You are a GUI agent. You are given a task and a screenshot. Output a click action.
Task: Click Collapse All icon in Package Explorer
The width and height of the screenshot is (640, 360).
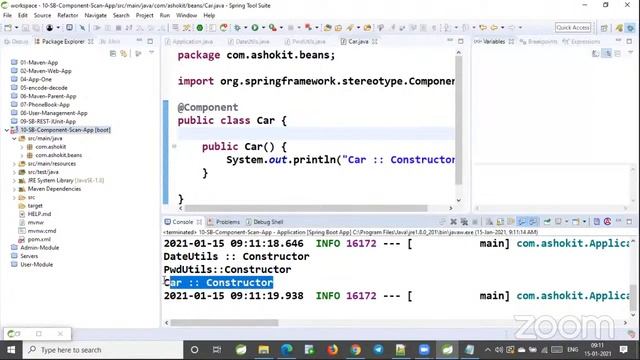pos(113,53)
